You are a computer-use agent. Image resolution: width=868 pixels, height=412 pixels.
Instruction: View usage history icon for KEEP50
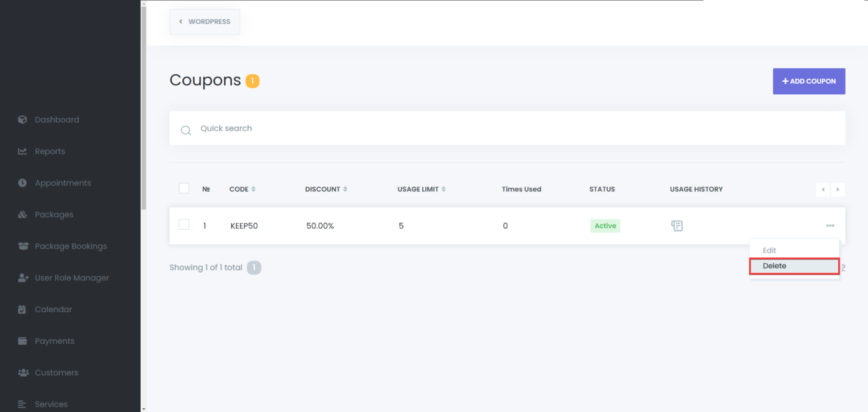point(676,226)
